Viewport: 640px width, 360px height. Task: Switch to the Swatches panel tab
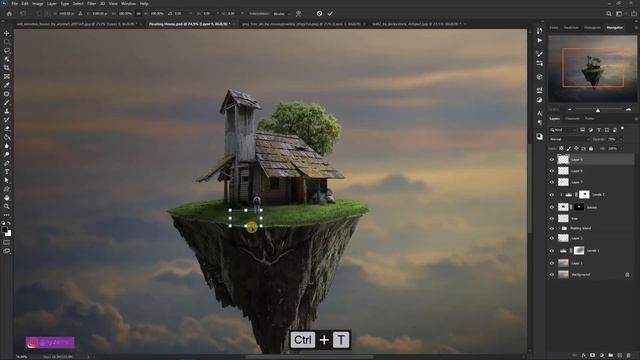click(x=571, y=28)
